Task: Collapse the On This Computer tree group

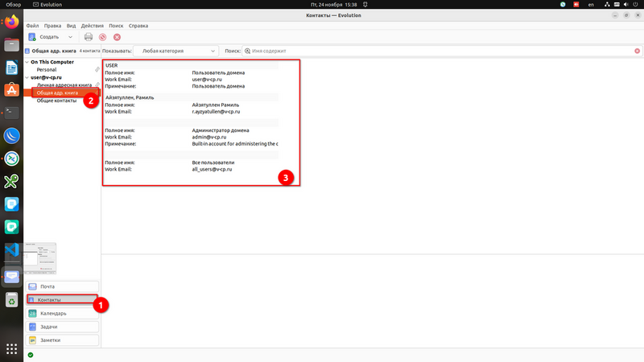Action: point(27,62)
